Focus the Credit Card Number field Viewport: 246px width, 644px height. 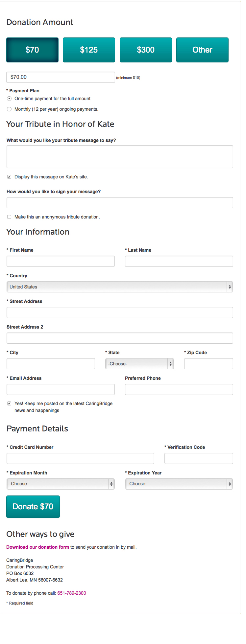80,458
